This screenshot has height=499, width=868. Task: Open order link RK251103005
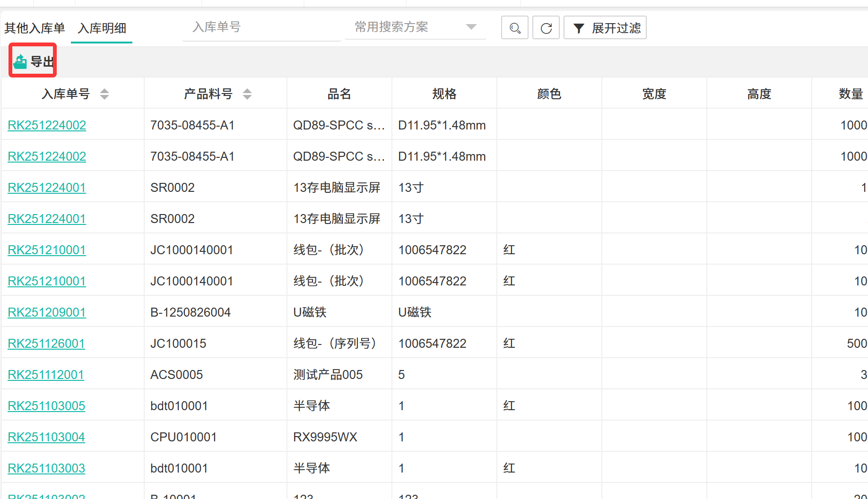[46, 406]
